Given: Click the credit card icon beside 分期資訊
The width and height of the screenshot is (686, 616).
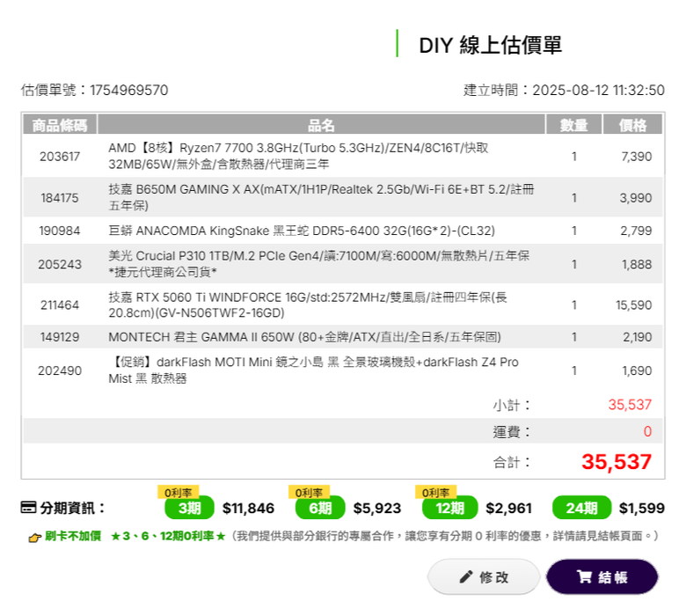Looking at the screenshot, I should (28, 508).
